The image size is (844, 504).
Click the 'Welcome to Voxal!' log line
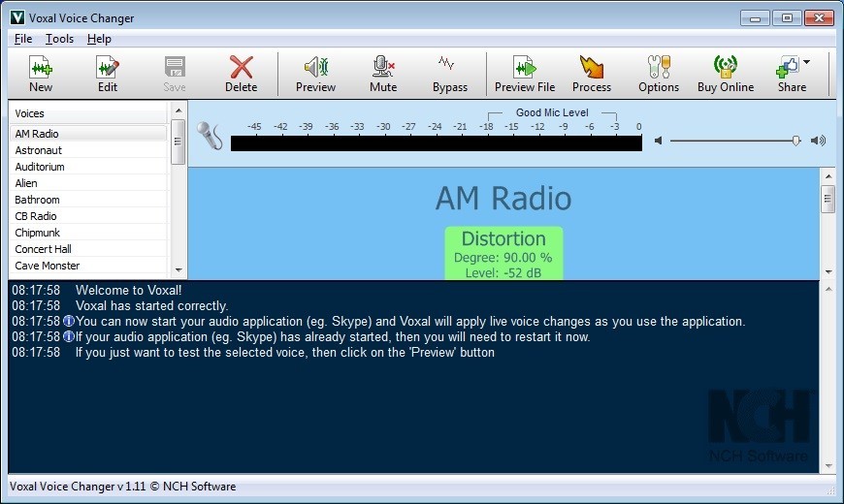point(129,290)
